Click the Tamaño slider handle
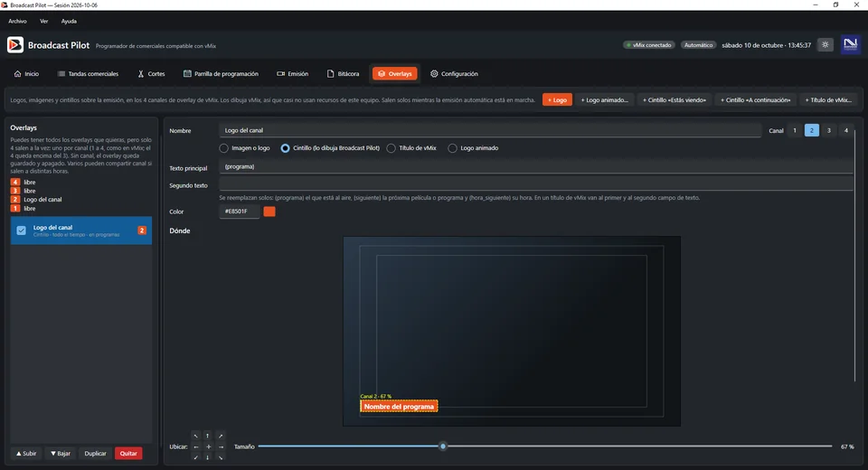 (443, 446)
